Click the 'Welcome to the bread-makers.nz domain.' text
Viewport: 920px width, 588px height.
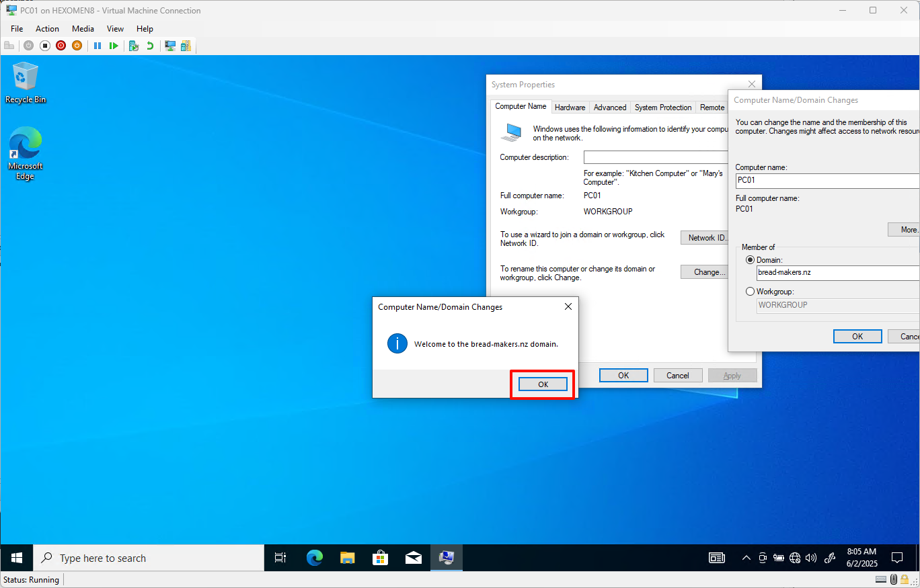click(x=486, y=344)
